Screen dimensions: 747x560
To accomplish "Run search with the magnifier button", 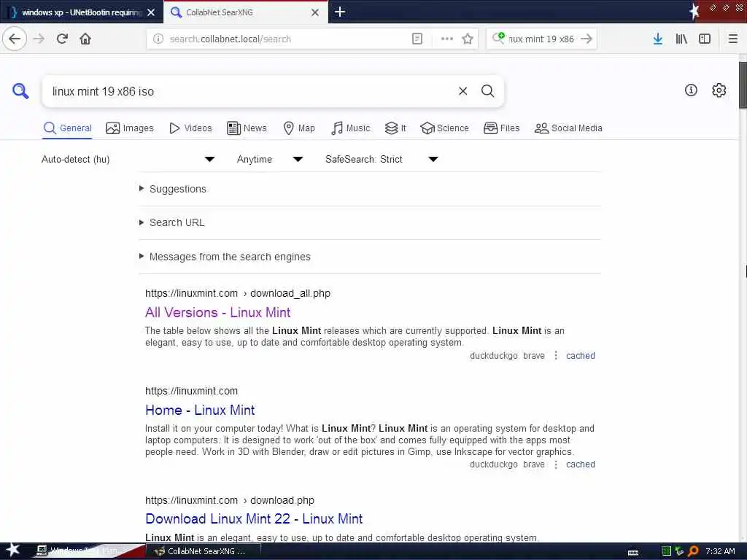I will [487, 91].
